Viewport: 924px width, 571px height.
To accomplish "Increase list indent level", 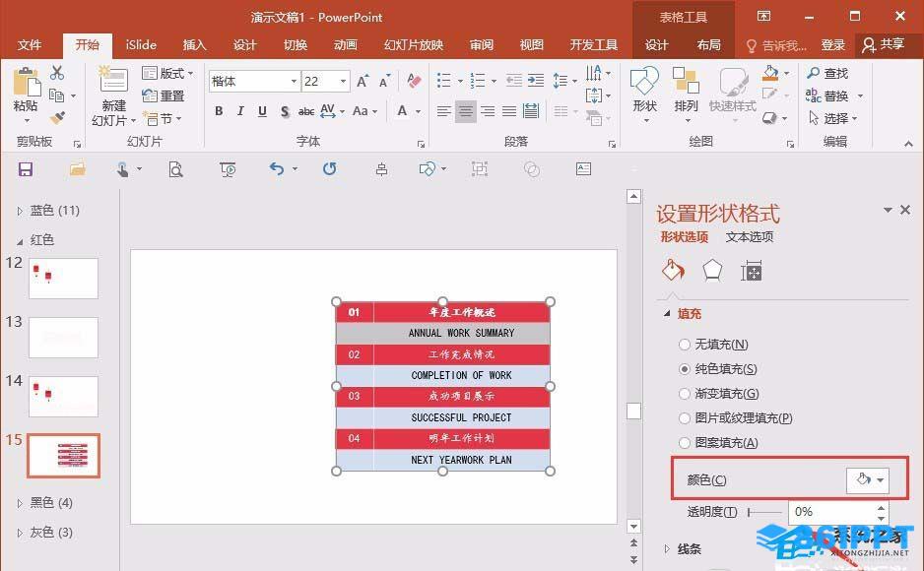I will 536,80.
